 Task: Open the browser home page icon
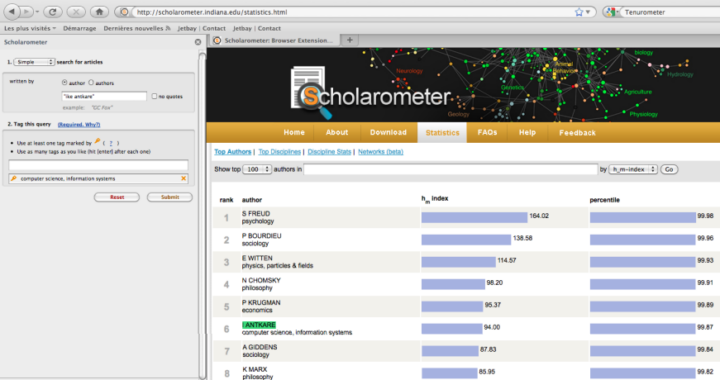click(x=99, y=12)
